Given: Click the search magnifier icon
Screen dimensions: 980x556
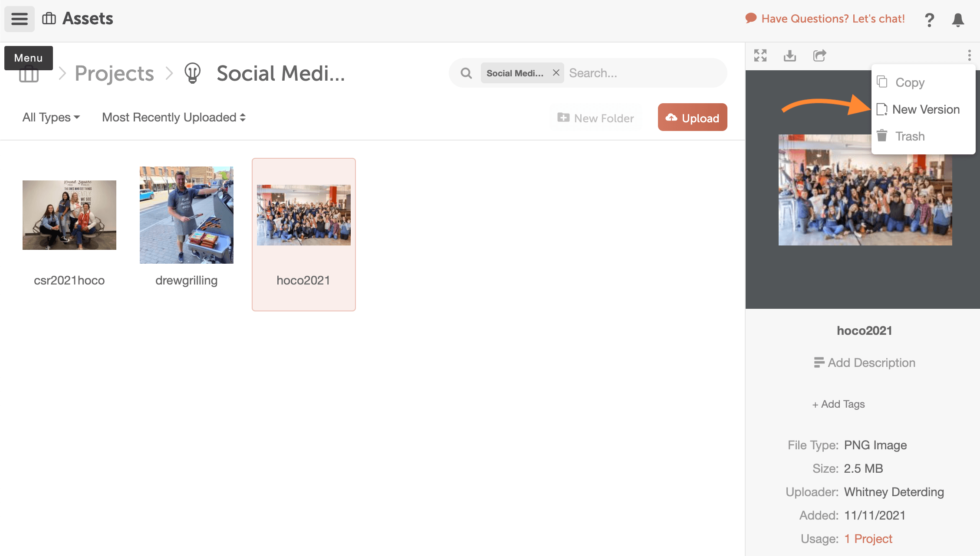Looking at the screenshot, I should (466, 73).
